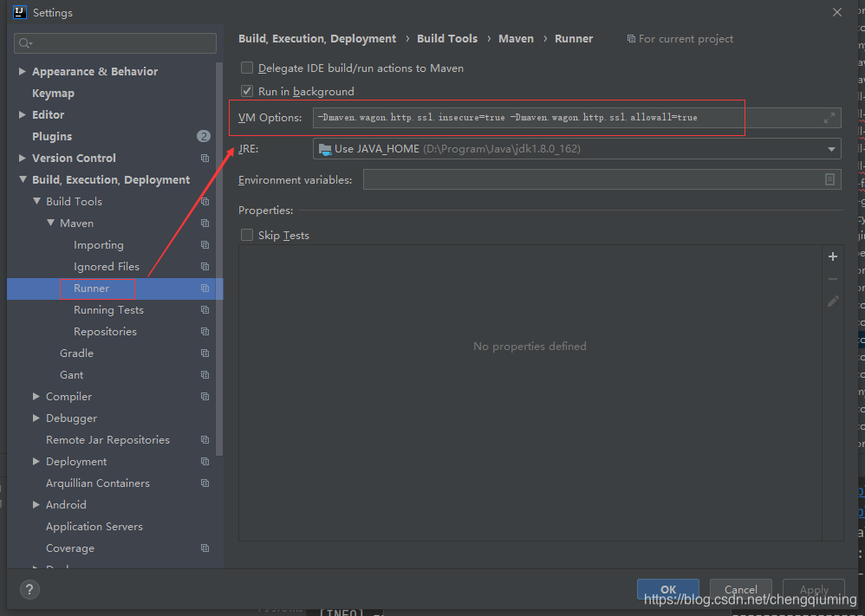The height and width of the screenshot is (616, 865).
Task: Open Remote Jar Repositories settings
Action: click(107, 440)
